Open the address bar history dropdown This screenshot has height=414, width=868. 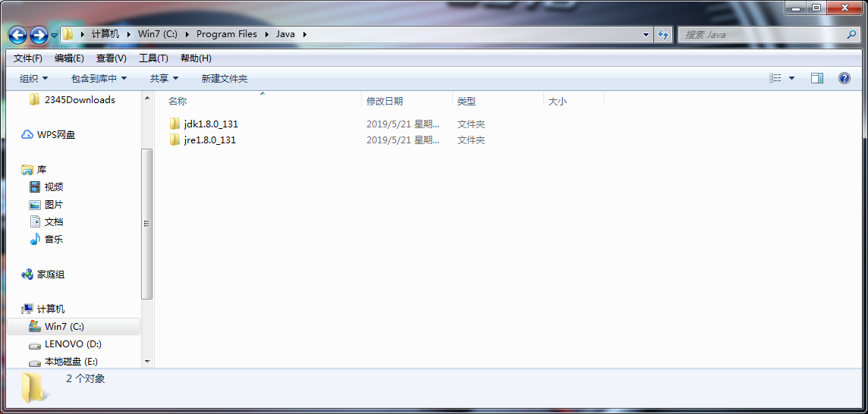[x=646, y=34]
